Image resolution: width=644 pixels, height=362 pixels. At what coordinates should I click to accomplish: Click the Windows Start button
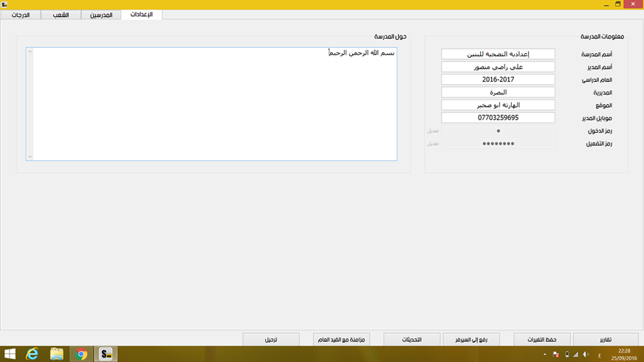[10, 354]
